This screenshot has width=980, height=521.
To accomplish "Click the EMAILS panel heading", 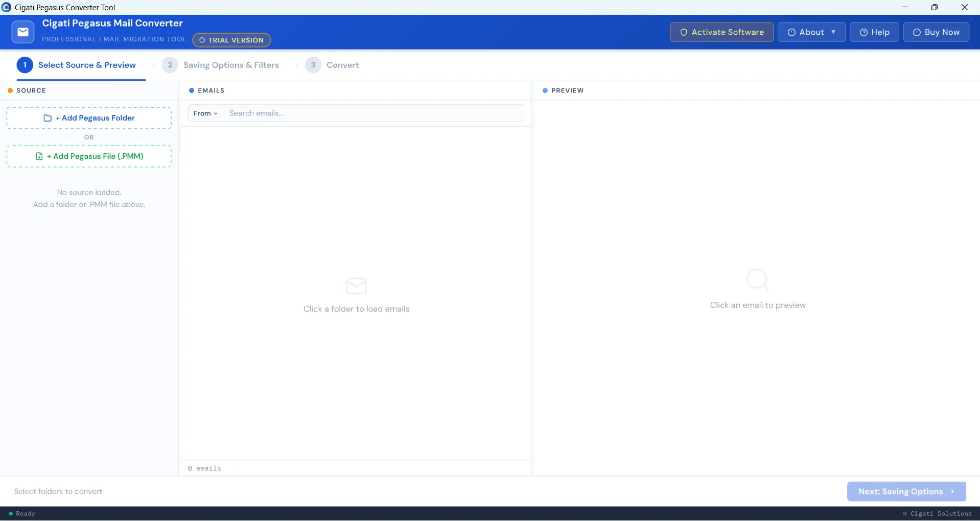I will [x=211, y=90].
